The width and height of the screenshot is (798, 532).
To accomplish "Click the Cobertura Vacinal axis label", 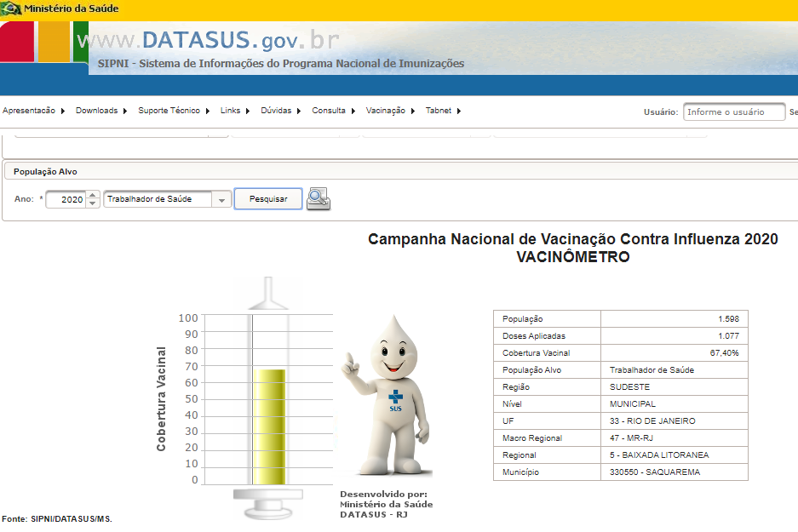I will pos(161,398).
